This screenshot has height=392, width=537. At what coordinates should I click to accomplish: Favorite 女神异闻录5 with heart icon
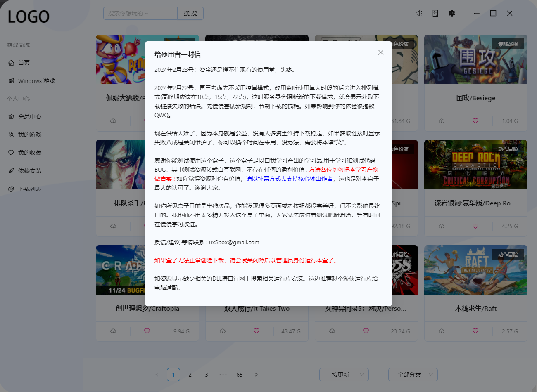366,331
